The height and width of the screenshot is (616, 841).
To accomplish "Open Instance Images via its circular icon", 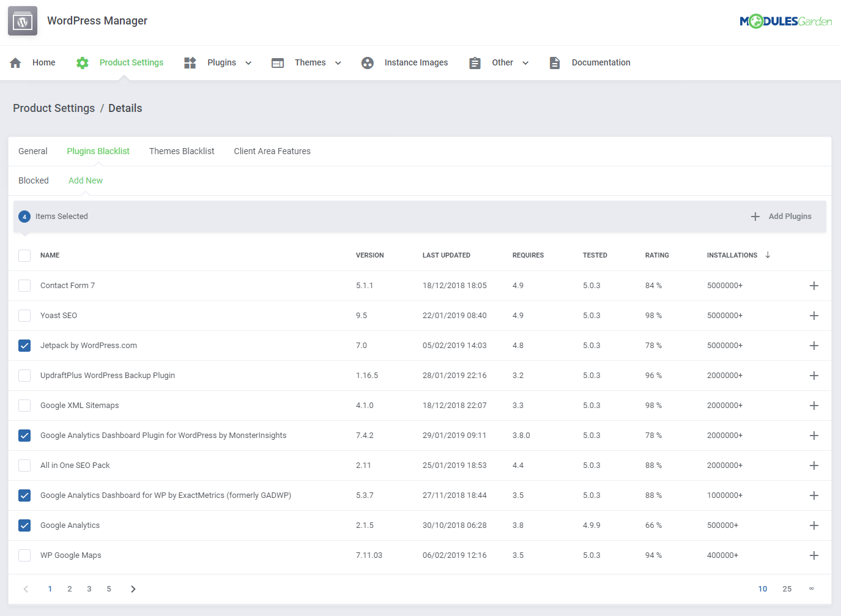I will [367, 62].
